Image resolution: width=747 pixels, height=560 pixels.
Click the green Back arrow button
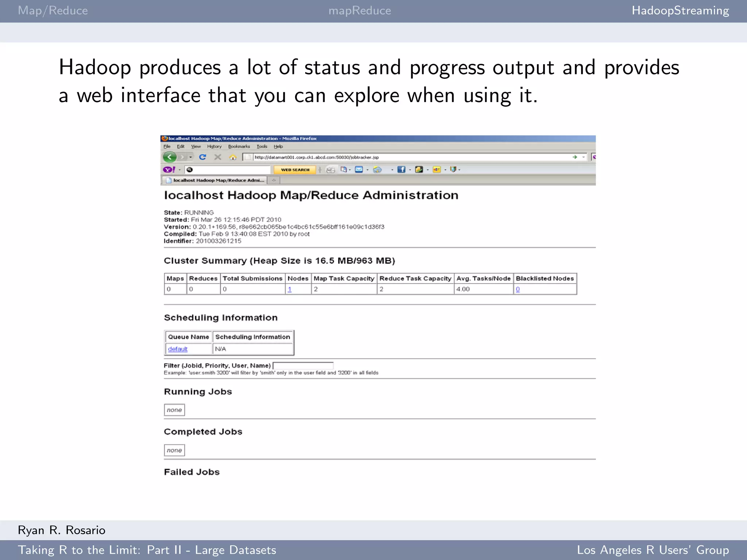[170, 157]
